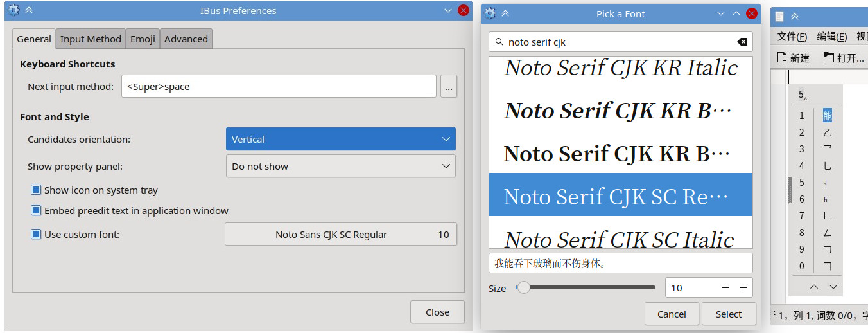Click the editor vertical scrollbar handle

pyautogui.click(x=790, y=191)
